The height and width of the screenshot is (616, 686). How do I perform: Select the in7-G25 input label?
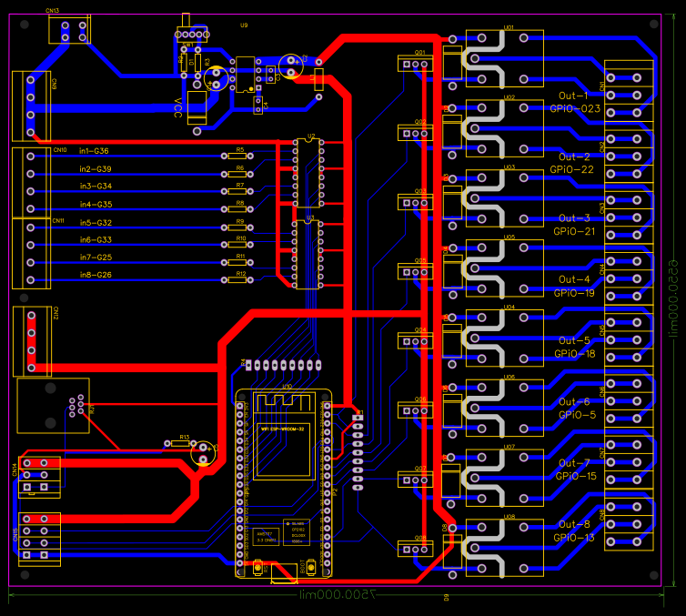tap(96, 258)
